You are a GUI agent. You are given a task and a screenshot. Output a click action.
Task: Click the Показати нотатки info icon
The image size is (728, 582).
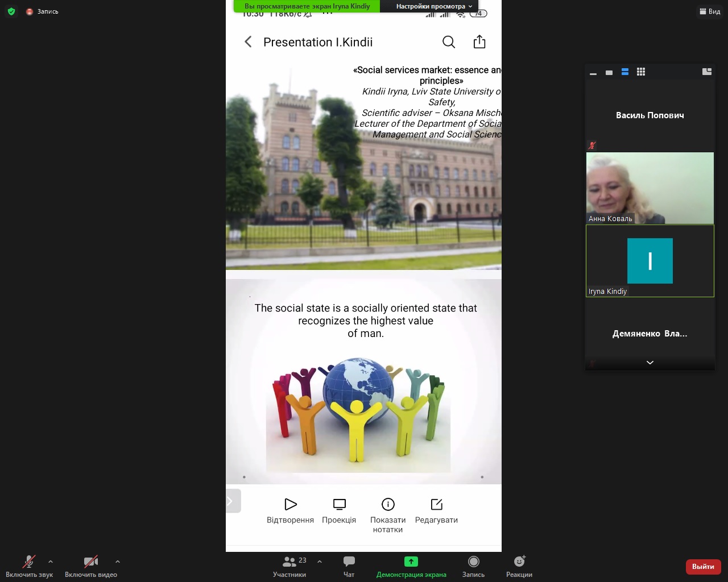[388, 504]
